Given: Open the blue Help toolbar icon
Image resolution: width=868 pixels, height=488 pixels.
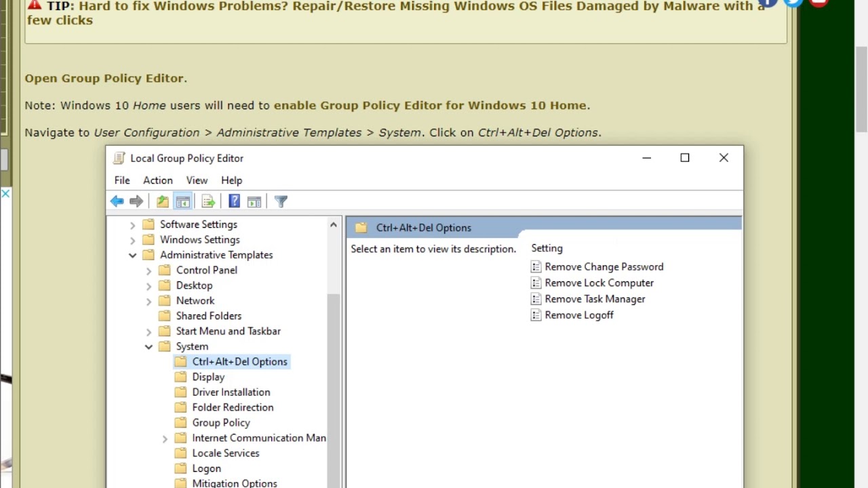Looking at the screenshot, I should (x=234, y=201).
